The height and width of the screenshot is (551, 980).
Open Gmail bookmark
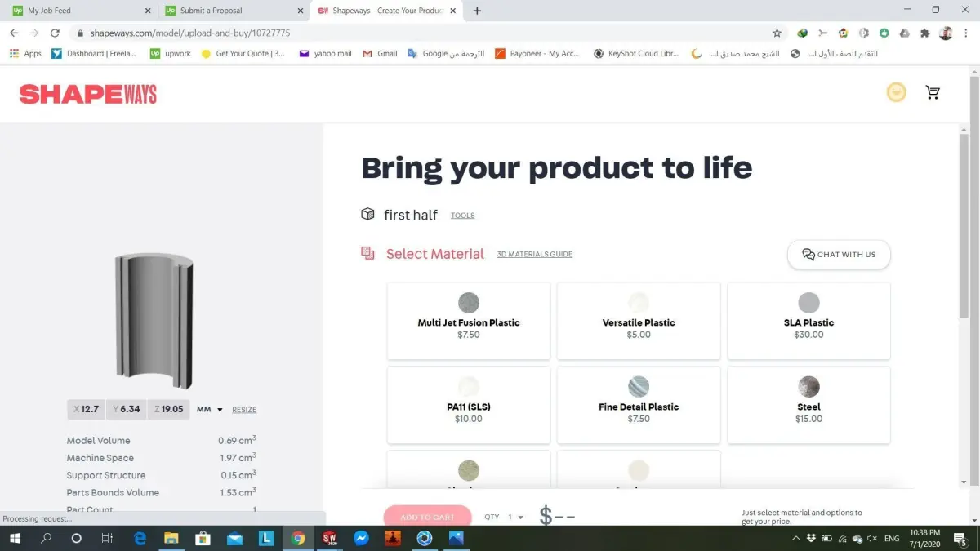point(380,54)
